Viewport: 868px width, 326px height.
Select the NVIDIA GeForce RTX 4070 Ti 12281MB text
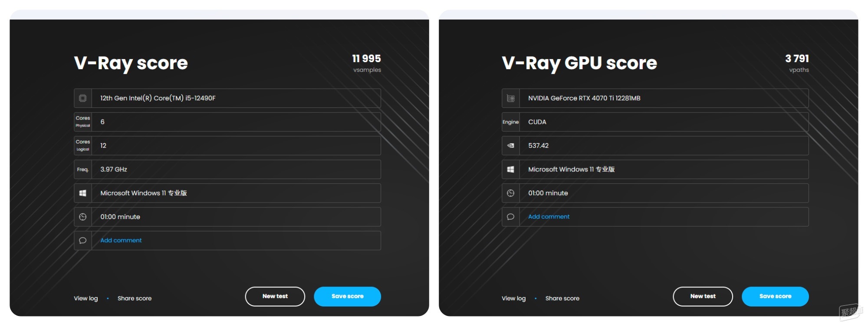[x=584, y=98]
